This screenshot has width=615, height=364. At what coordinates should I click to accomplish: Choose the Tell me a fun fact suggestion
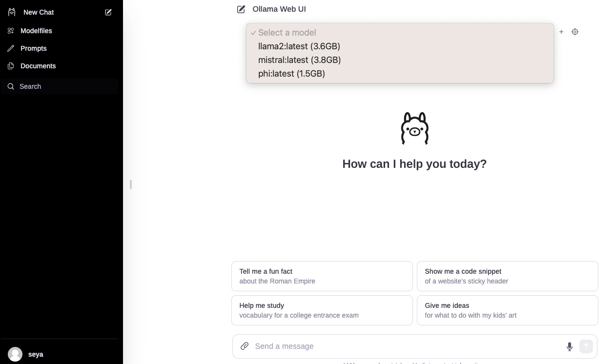point(322,276)
